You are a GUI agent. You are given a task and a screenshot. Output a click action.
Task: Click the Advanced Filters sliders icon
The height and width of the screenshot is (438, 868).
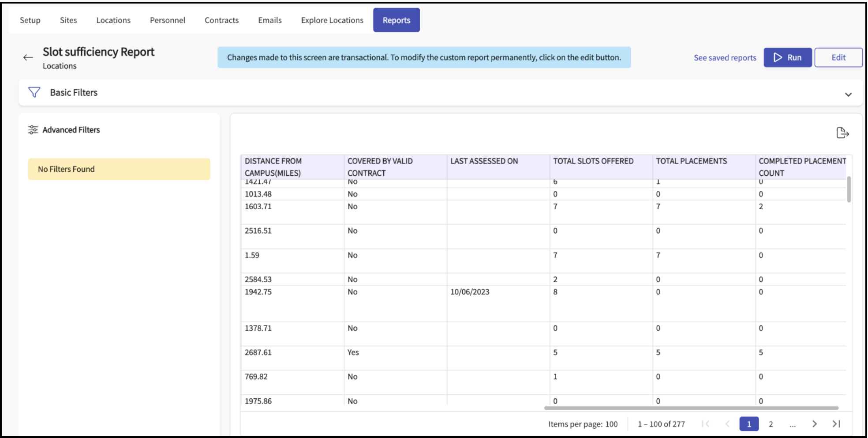pyautogui.click(x=33, y=130)
